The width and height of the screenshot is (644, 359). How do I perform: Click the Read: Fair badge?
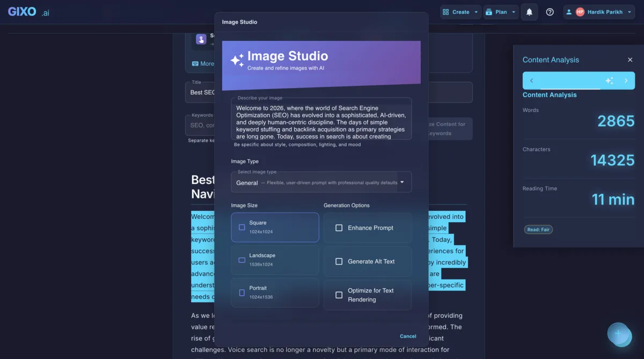[x=538, y=229]
